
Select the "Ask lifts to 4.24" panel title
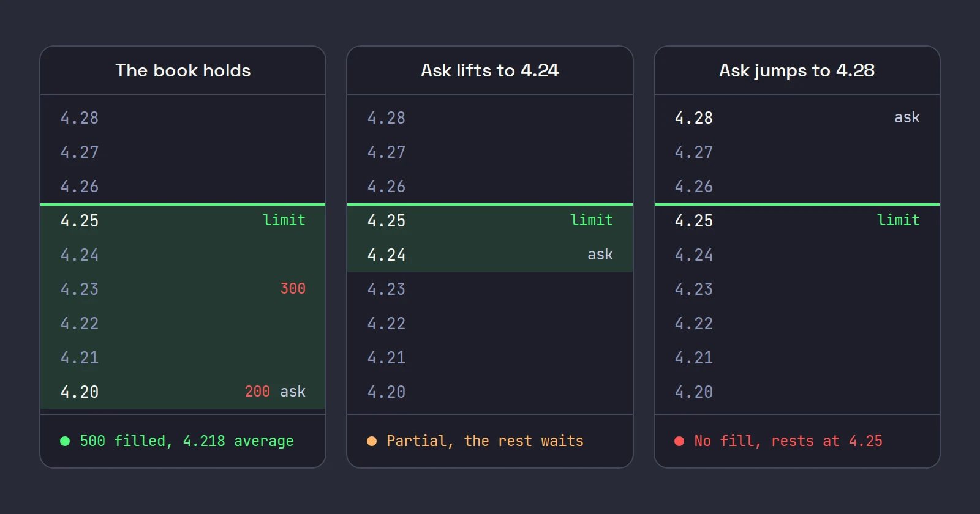pos(490,70)
